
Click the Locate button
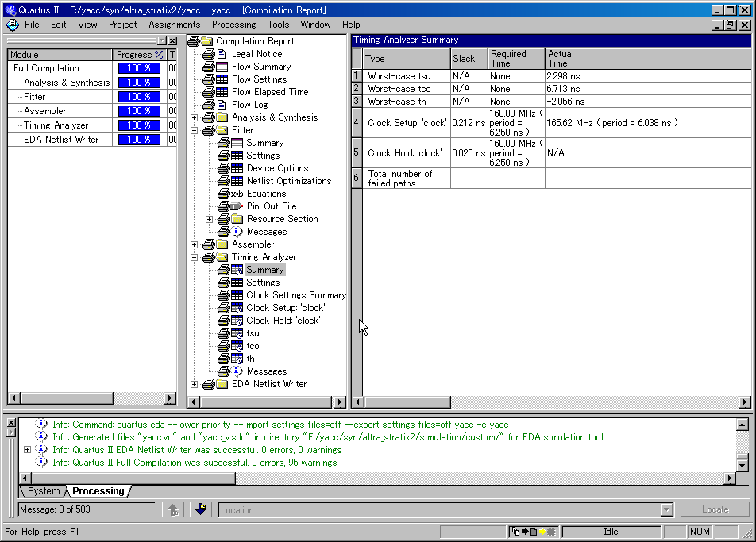pos(715,509)
